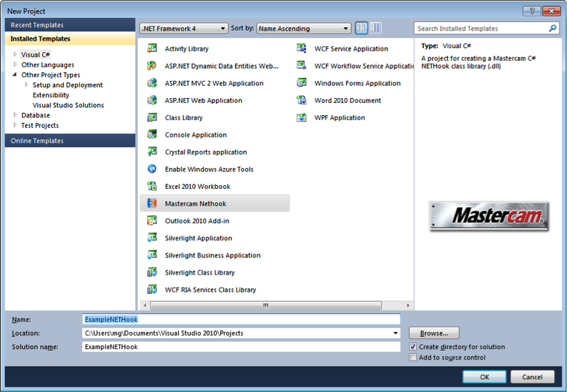Collapse the Other Project Types node
This screenshot has height=392, width=567.
click(x=15, y=74)
